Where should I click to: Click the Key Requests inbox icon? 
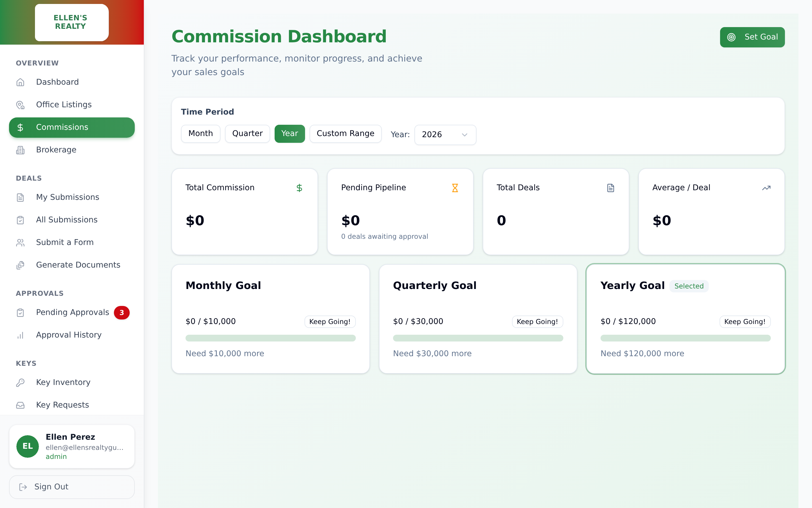pos(21,405)
